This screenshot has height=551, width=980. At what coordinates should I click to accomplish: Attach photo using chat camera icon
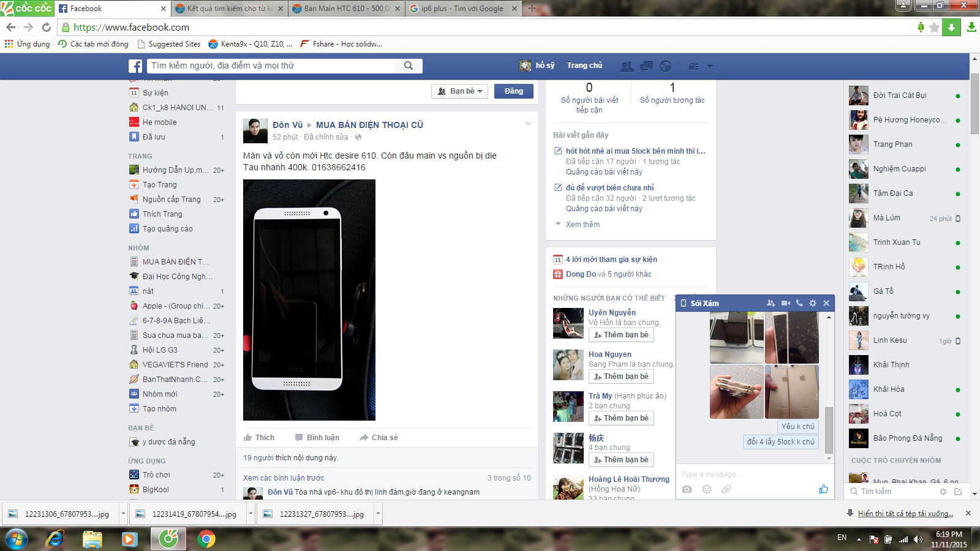point(687,489)
